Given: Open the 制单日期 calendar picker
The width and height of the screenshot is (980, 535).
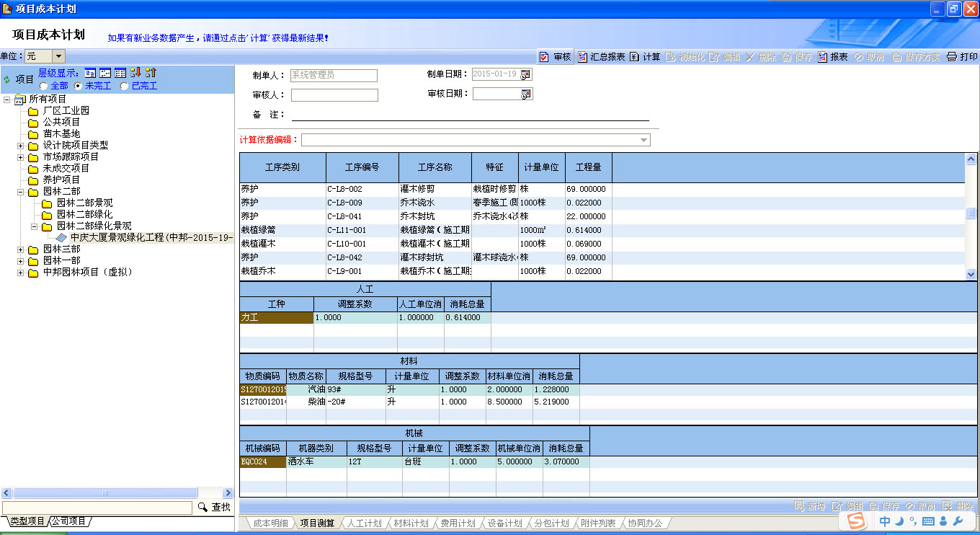Looking at the screenshot, I should [x=526, y=74].
